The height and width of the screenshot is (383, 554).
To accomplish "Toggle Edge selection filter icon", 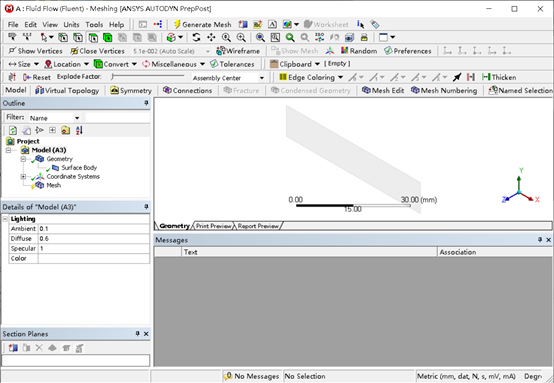I will (x=78, y=37).
